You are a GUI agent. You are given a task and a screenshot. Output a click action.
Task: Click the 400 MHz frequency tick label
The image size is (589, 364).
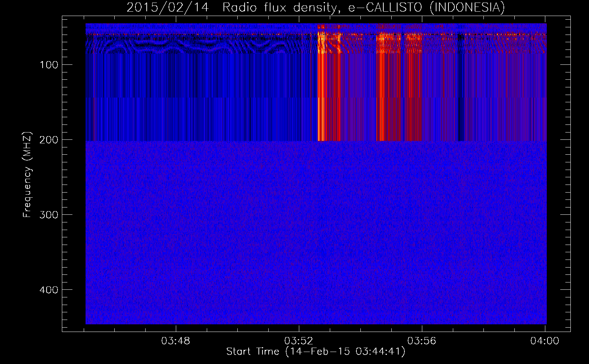49,290
